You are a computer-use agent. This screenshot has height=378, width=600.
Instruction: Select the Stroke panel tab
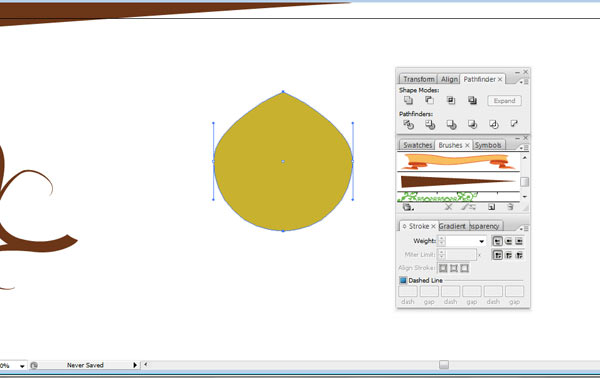point(419,226)
